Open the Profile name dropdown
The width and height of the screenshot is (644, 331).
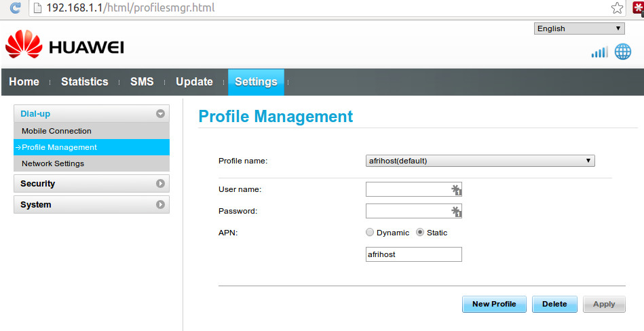480,161
